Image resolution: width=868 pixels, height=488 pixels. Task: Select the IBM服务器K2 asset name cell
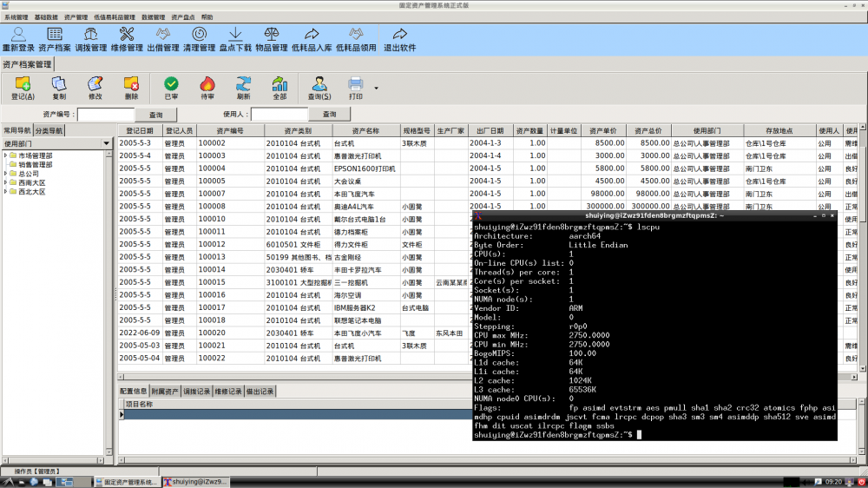click(x=366, y=308)
